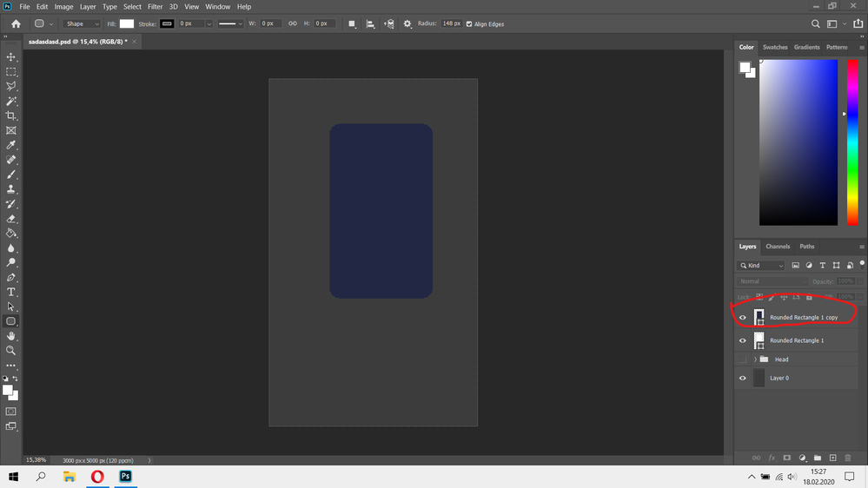
Task: Click the Search icon in options bar
Action: coord(815,23)
